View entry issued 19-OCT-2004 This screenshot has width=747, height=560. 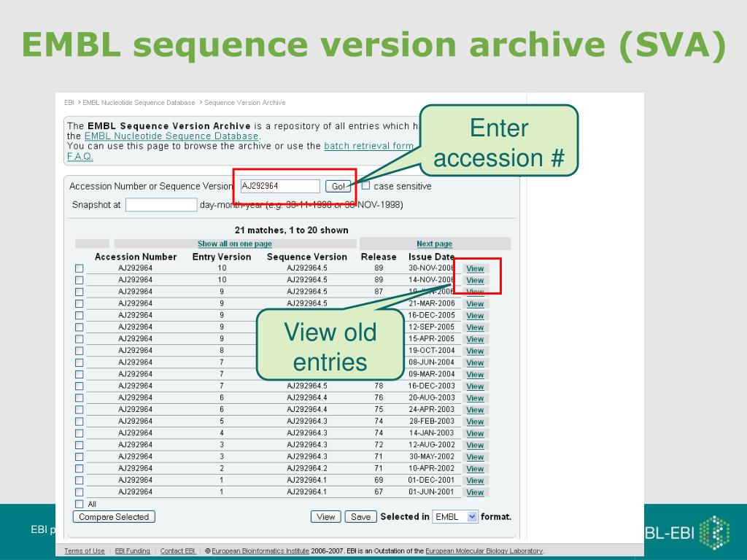point(475,351)
